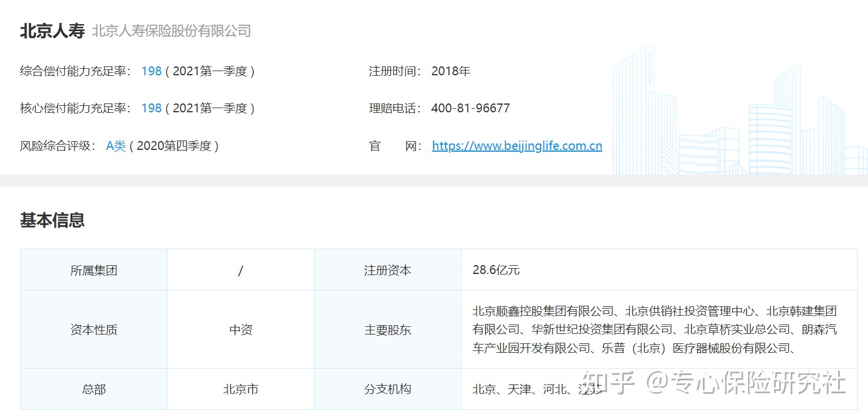Click the 官网 label
This screenshot has height=418, width=868.
pos(395,146)
